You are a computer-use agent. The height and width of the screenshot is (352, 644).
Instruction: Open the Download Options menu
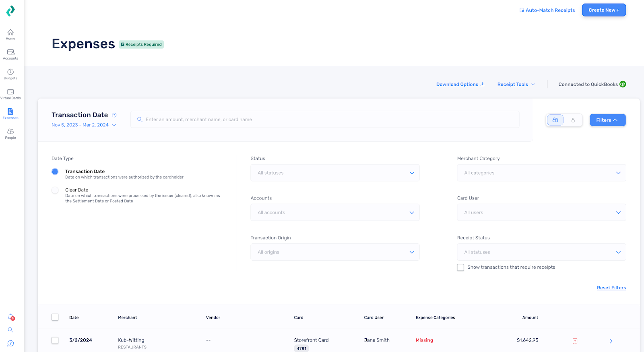[460, 84]
